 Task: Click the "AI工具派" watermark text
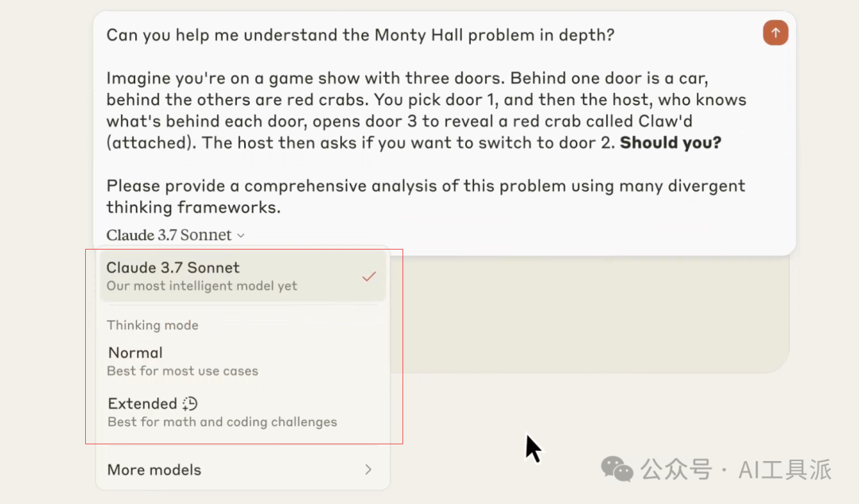point(784,470)
